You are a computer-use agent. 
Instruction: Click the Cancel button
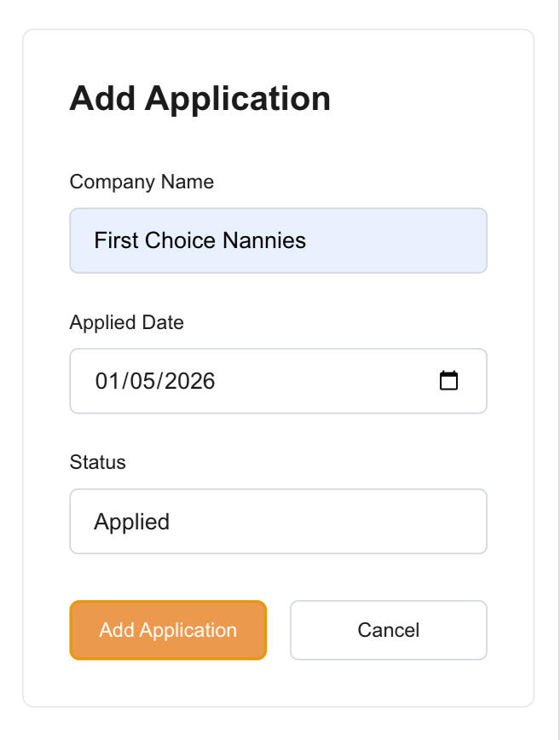(x=389, y=630)
